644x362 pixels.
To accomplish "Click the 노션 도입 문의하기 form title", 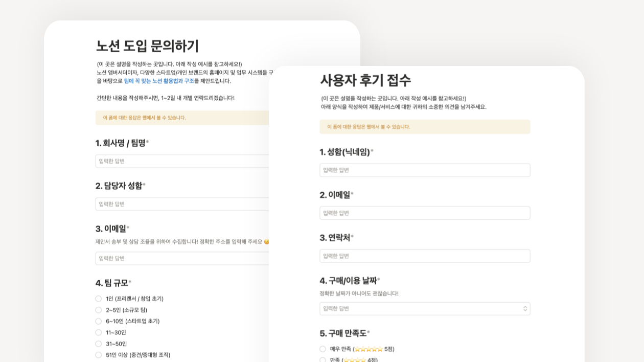I will 147,46.
